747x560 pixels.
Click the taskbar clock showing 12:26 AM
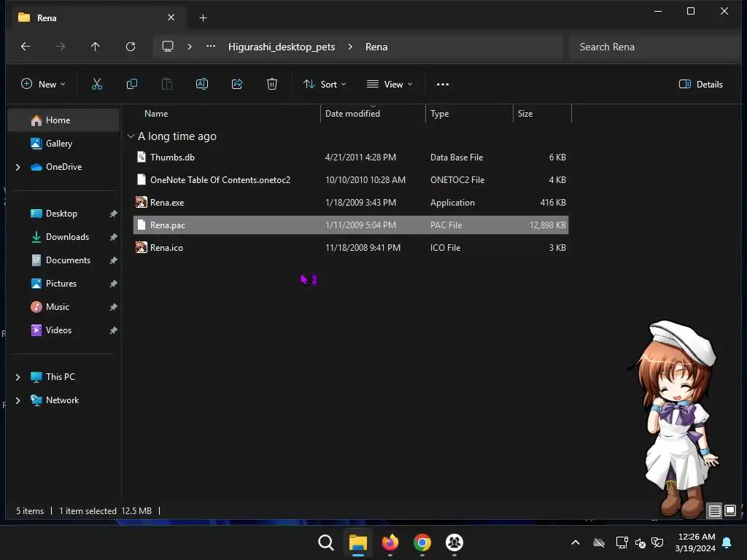[695, 542]
